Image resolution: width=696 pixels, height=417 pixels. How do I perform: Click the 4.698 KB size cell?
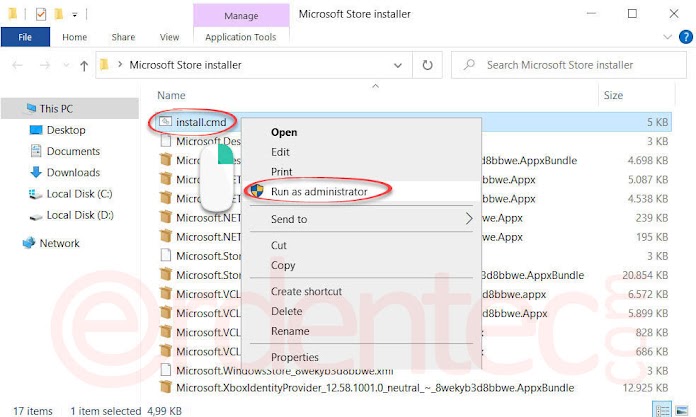coord(648,160)
